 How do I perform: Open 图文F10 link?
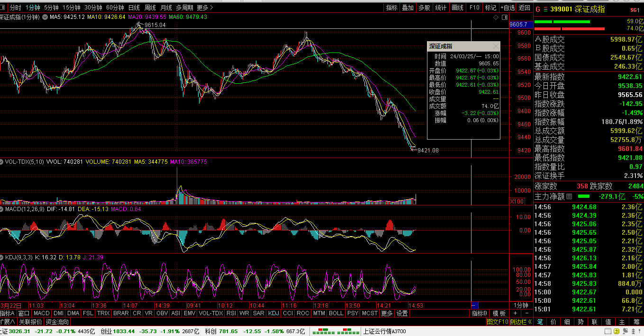498,322
